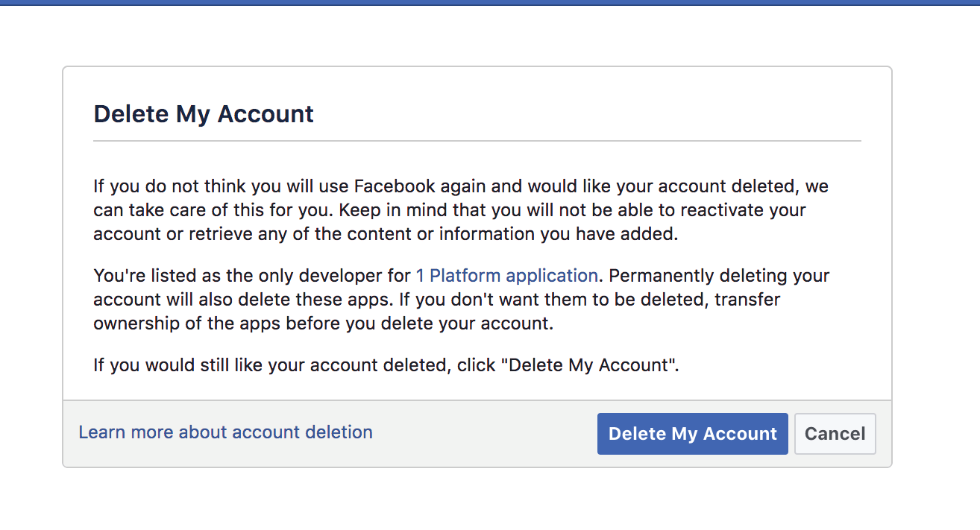Open Learn more about account deletion link
The width and height of the screenshot is (980, 530).
(225, 432)
